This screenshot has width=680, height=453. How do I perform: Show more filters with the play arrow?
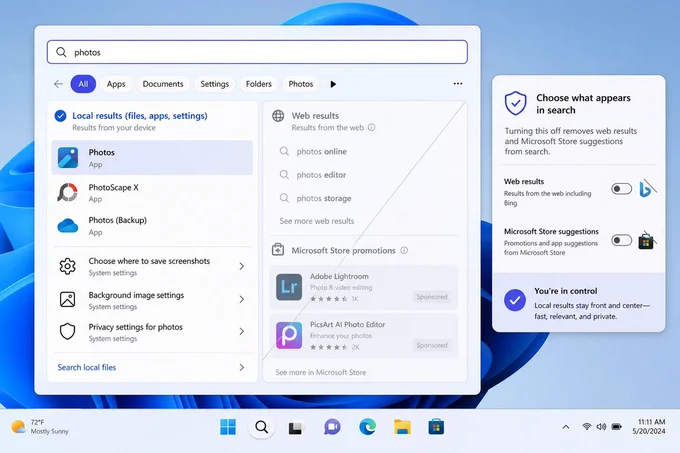(333, 84)
